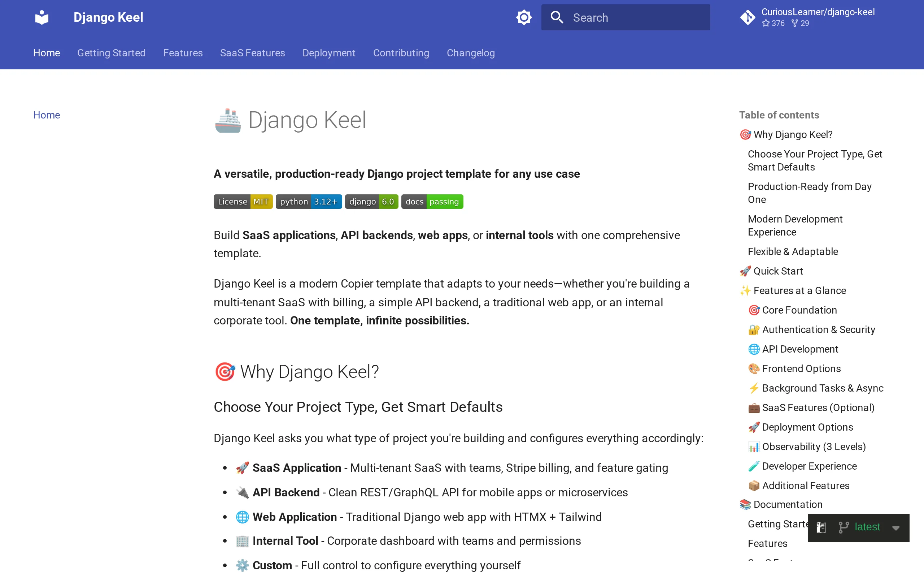Jump to Choose Your Project Type section
The width and height of the screenshot is (924, 578).
815,160
